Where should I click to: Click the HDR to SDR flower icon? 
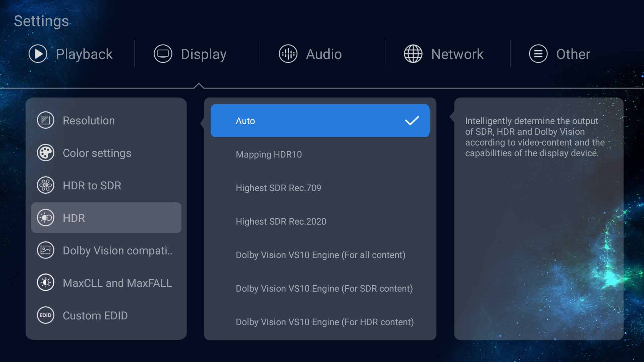46,185
